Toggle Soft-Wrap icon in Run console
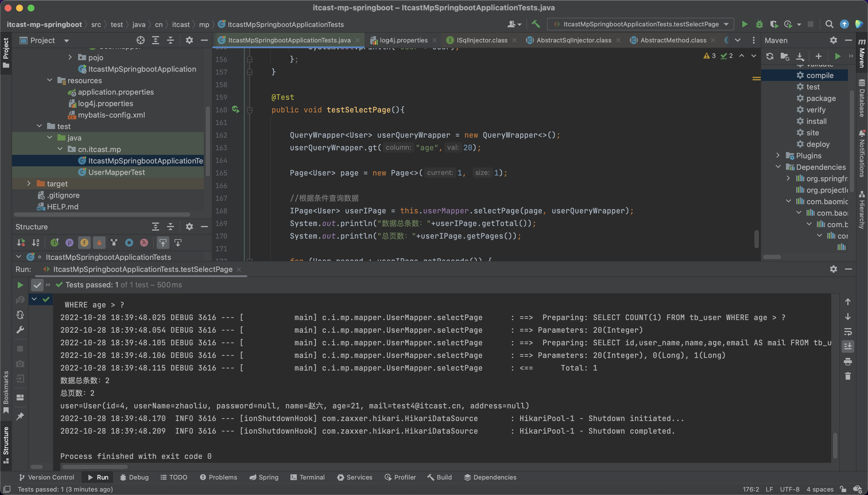868x495 pixels. pyautogui.click(x=848, y=332)
